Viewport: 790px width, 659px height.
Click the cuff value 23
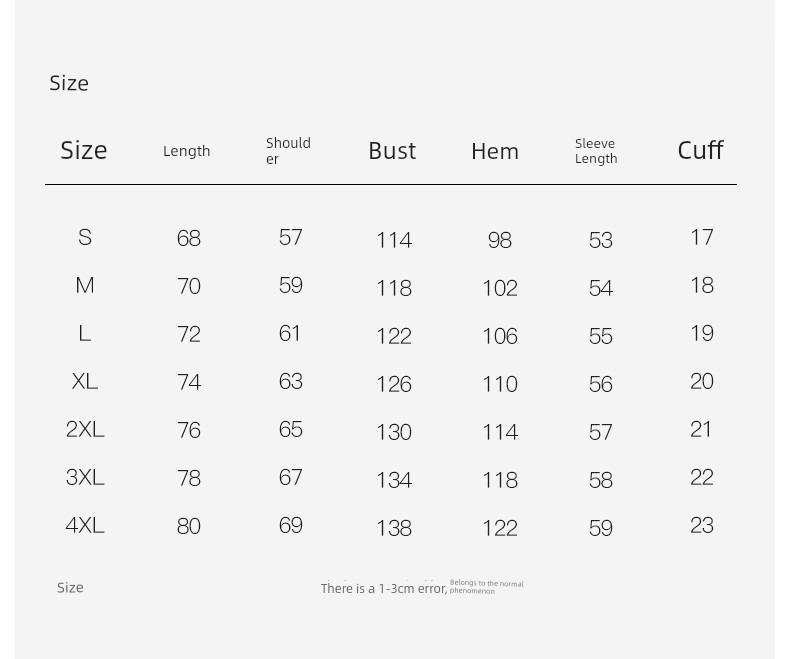coord(702,525)
